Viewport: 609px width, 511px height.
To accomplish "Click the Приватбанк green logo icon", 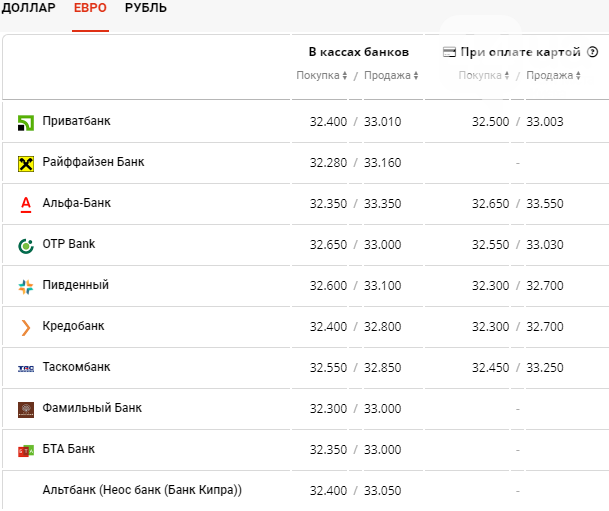I will pos(26,123).
